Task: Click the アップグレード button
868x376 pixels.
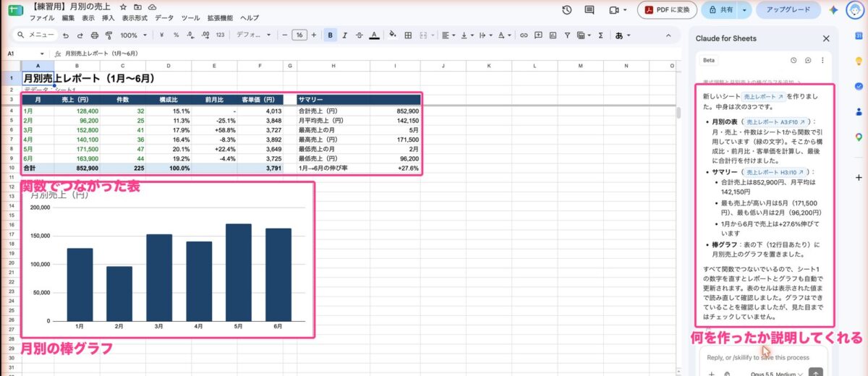Action: click(x=788, y=9)
